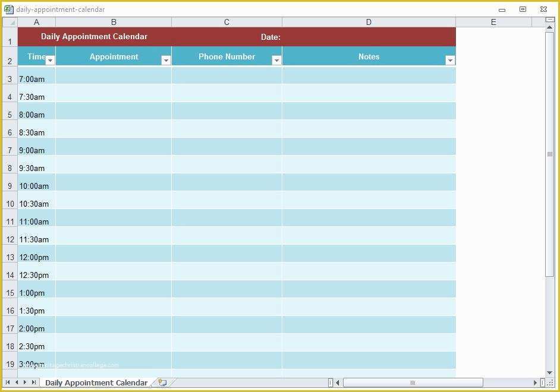Click the Appointment cell for 8:00am
560x392 pixels.
click(114, 111)
